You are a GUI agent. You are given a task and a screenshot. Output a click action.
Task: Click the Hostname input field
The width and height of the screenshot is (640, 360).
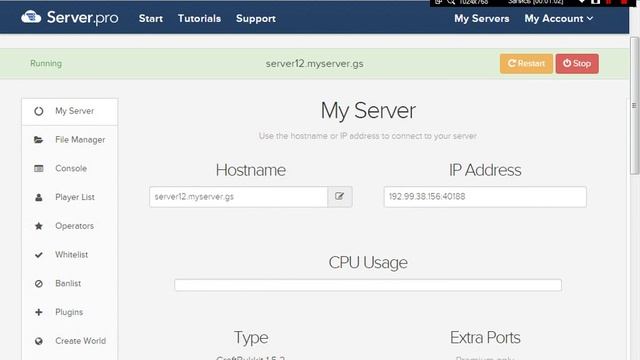[x=238, y=197]
